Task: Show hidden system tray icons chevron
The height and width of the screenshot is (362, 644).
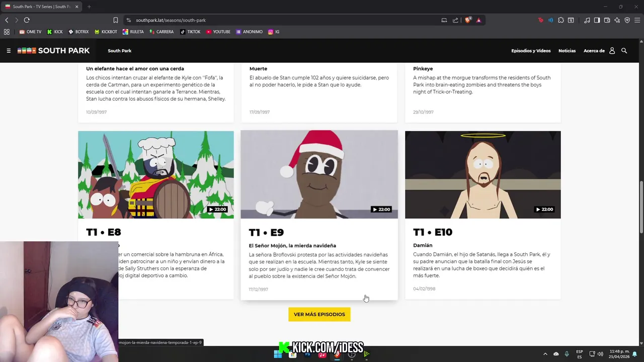Action: (545, 354)
